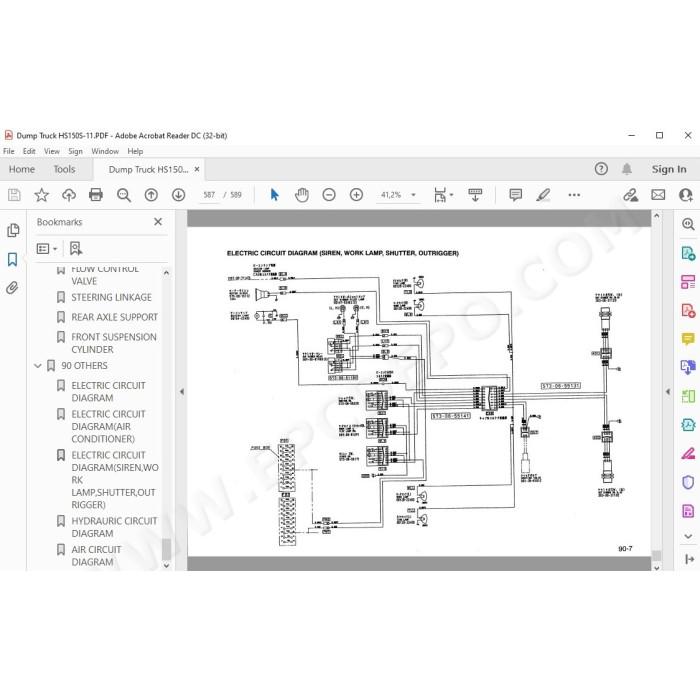Expand right tools pane arrow
This screenshot has height=700, width=700.
[x=668, y=392]
